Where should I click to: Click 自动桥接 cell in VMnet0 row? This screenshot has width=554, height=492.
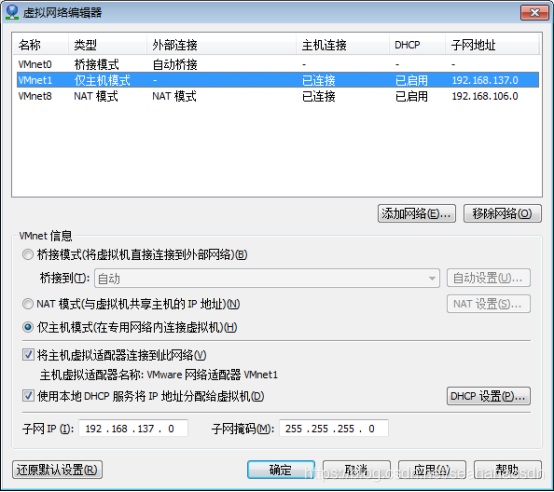[x=175, y=65]
